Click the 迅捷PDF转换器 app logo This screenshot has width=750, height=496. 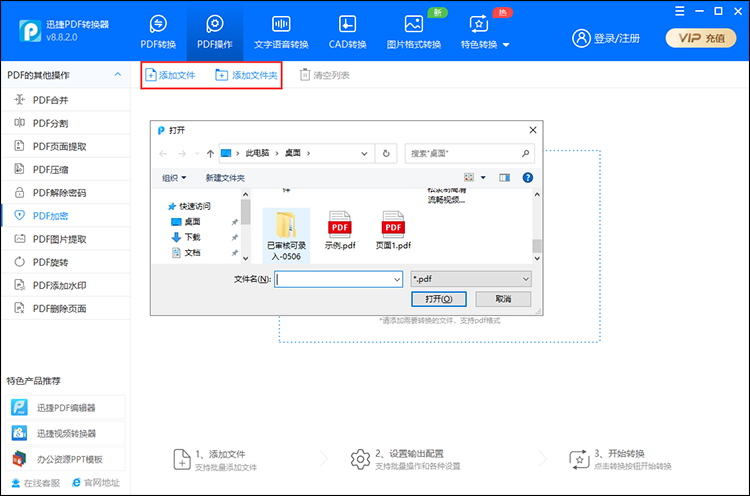tap(30, 31)
